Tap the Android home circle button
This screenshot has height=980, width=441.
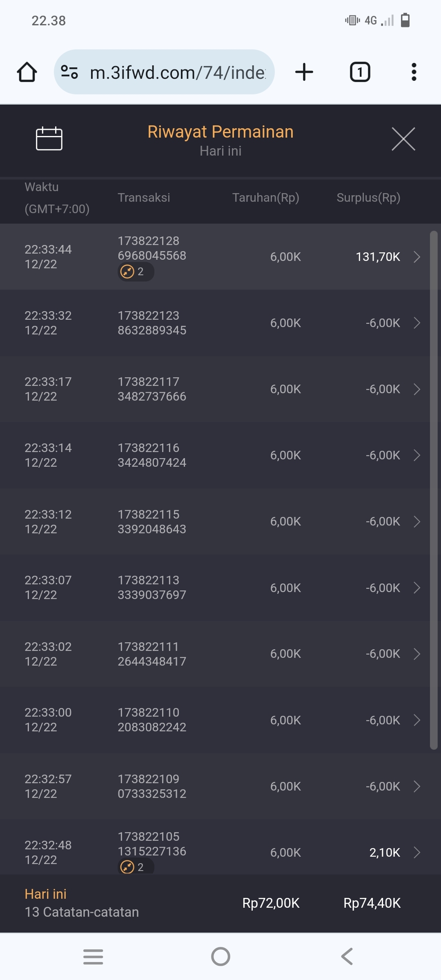coord(220,956)
